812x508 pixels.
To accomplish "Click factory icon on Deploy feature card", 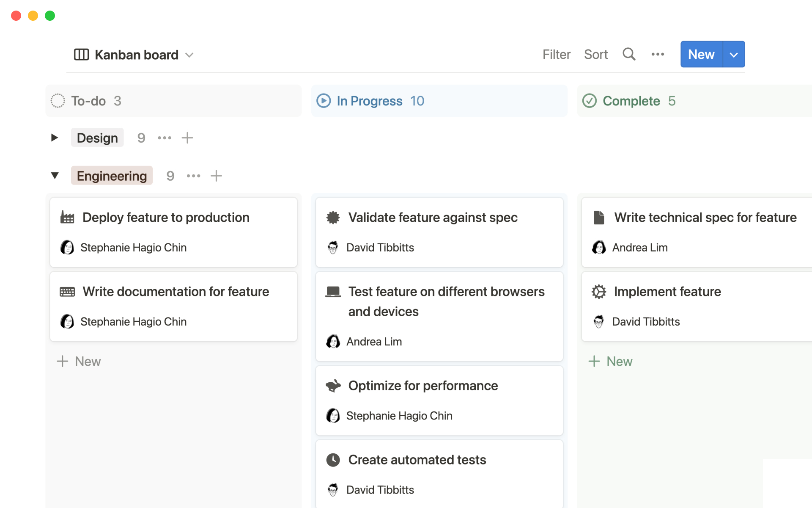I will point(67,217).
